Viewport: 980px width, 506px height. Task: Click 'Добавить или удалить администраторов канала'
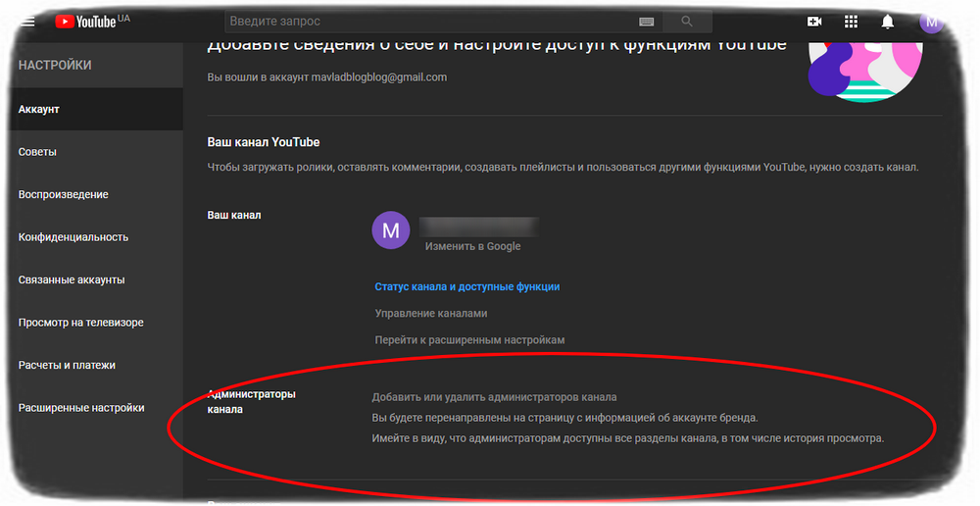pyautogui.click(x=494, y=397)
